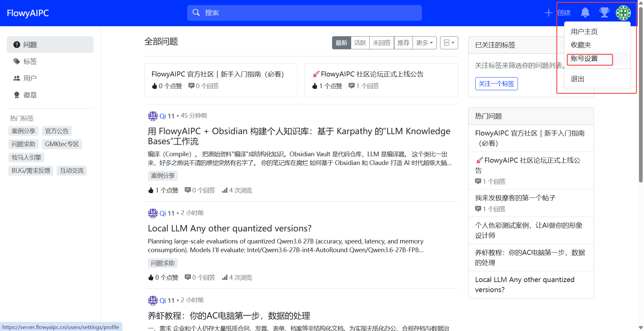
Task: Open the 'Local LLM Any other quantized versions?' post
Action: click(230, 228)
